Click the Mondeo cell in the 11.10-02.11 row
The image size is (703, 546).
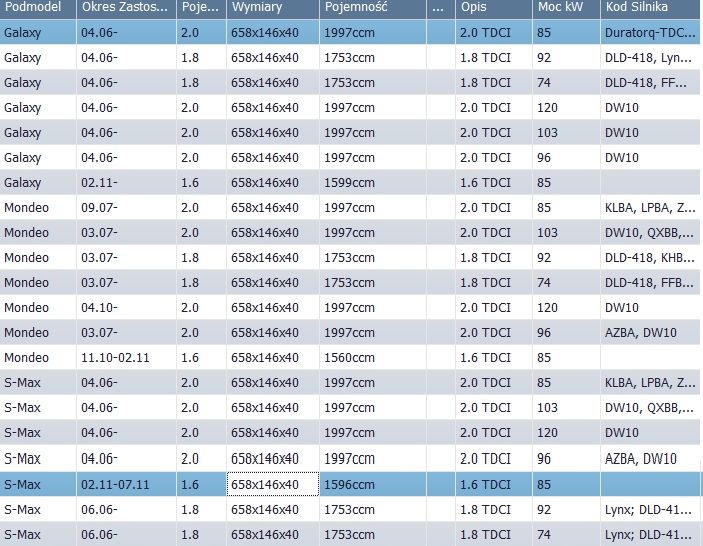[x=38, y=358]
